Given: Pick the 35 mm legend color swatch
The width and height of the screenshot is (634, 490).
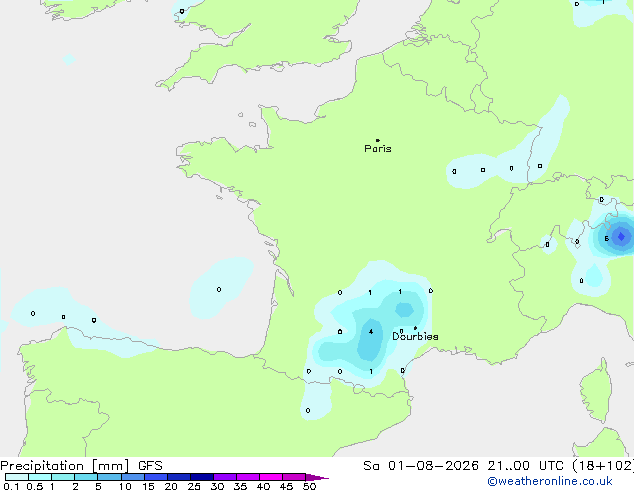Looking at the screenshot, I should (248, 477).
